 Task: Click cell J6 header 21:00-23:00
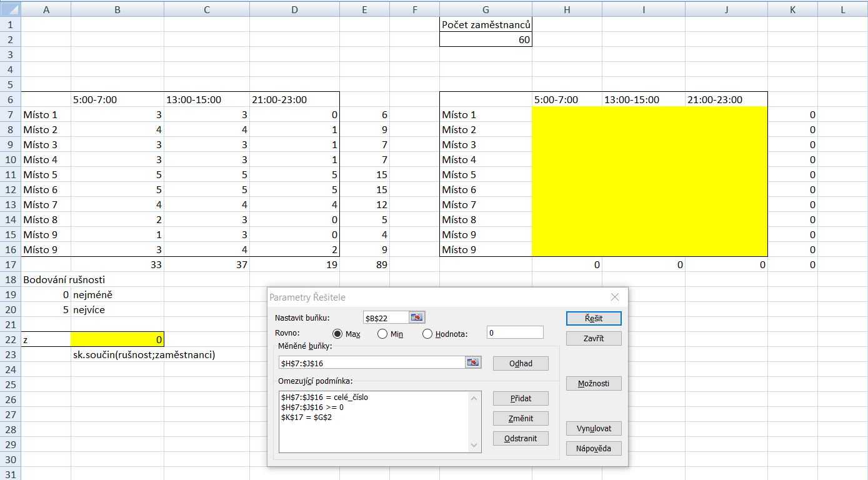tap(726, 99)
